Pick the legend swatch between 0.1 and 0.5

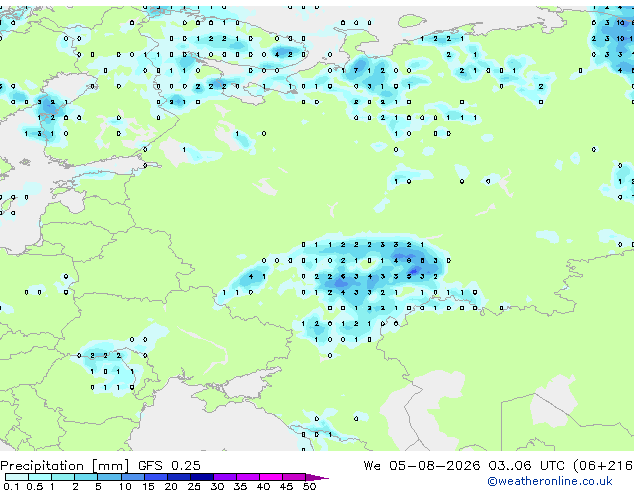(x=17, y=477)
